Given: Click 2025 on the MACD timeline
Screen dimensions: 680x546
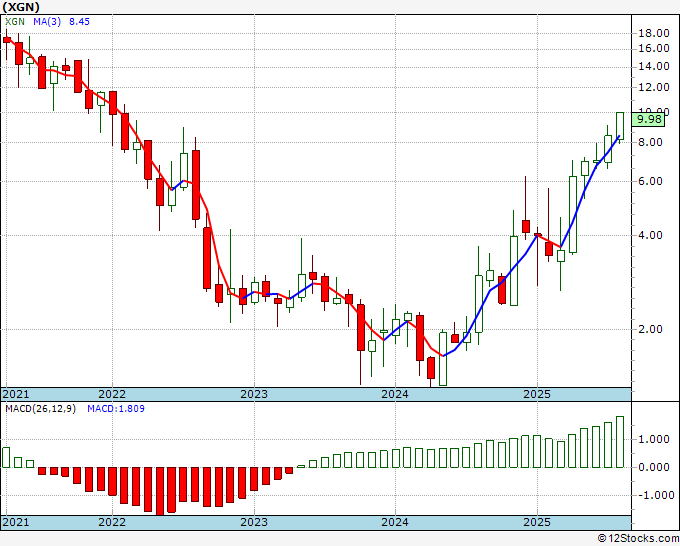Looking at the screenshot, I should click(537, 522).
